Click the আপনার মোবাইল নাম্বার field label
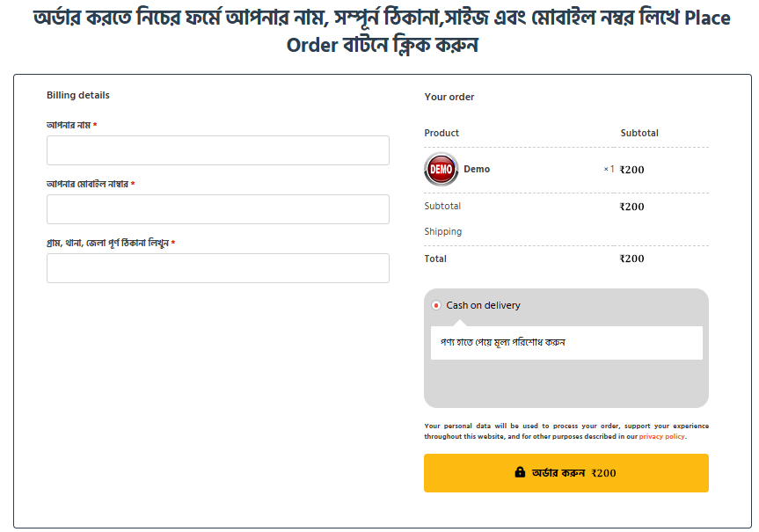The image size is (759, 532). point(87,184)
